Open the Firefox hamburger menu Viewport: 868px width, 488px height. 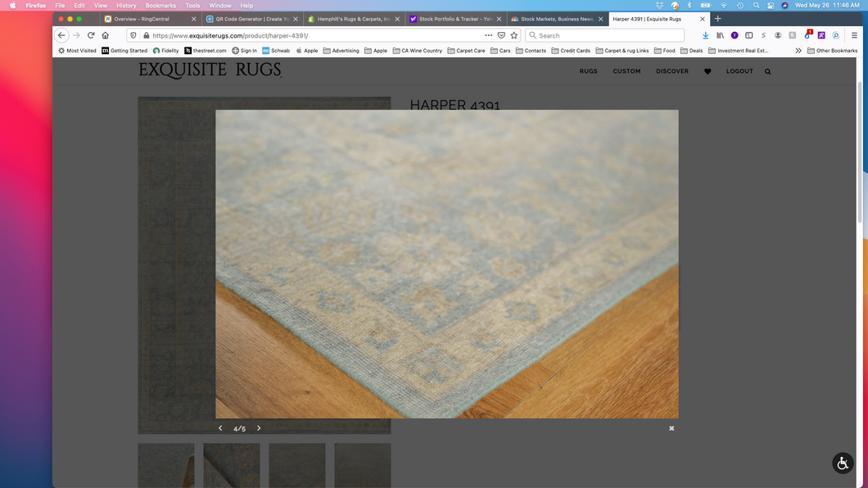(x=854, y=35)
